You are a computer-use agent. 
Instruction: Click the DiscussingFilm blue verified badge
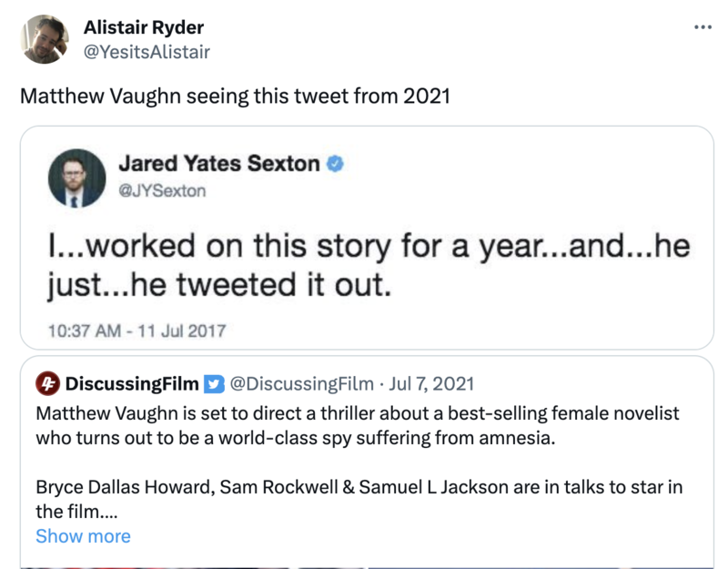[213, 384]
